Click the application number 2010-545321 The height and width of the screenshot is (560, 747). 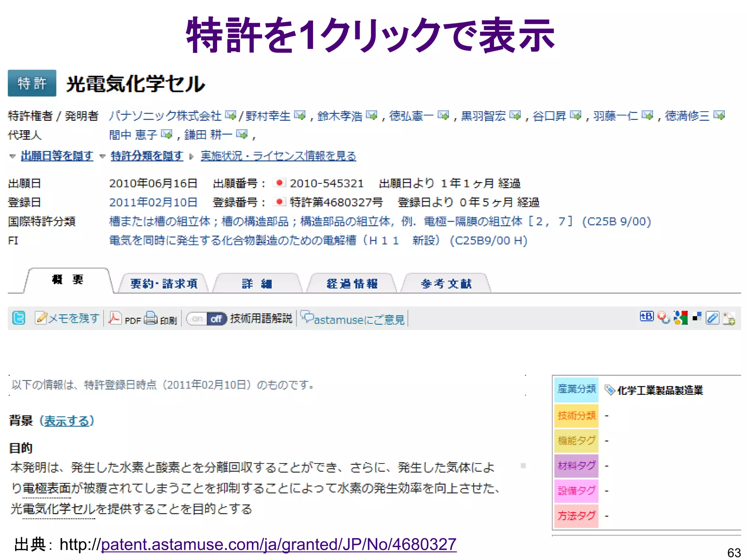coord(327,183)
